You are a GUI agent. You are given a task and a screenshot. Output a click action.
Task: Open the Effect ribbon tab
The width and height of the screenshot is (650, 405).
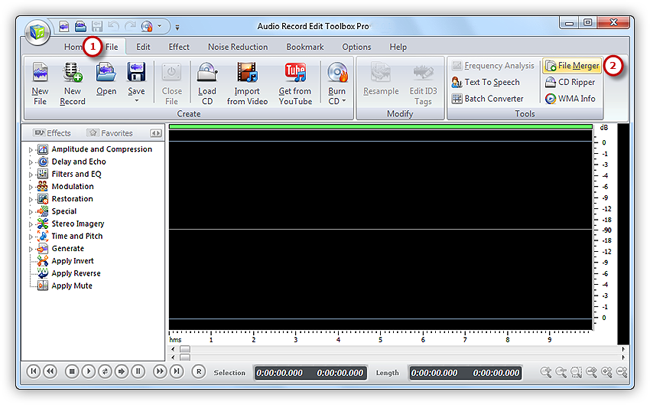click(x=179, y=47)
